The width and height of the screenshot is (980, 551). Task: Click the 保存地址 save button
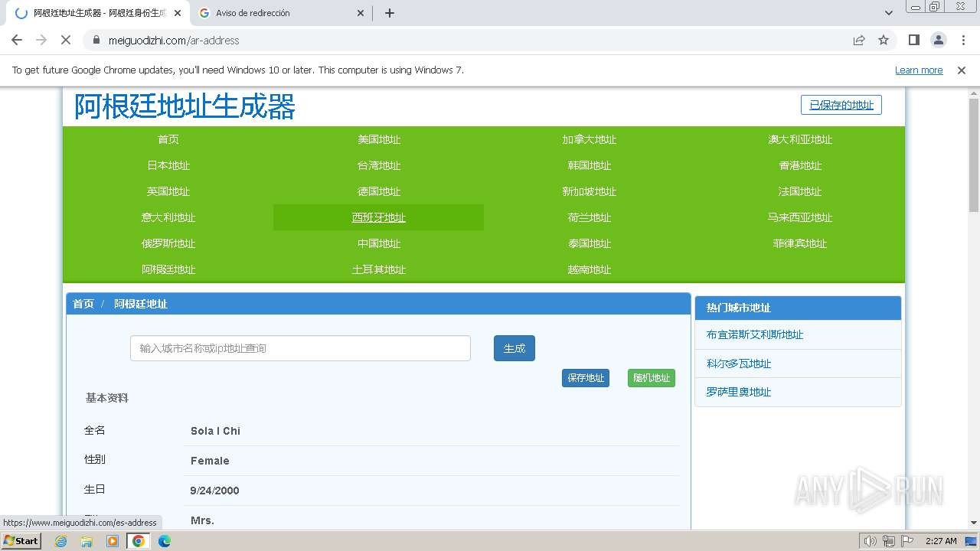click(586, 378)
